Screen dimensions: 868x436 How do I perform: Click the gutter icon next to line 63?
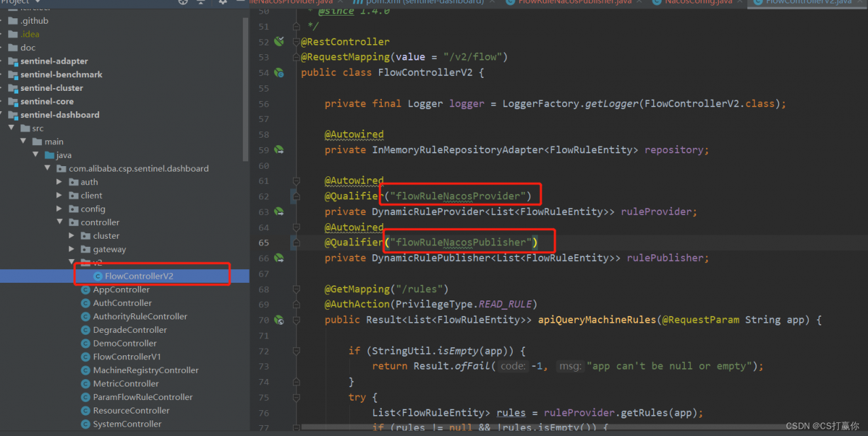click(279, 212)
